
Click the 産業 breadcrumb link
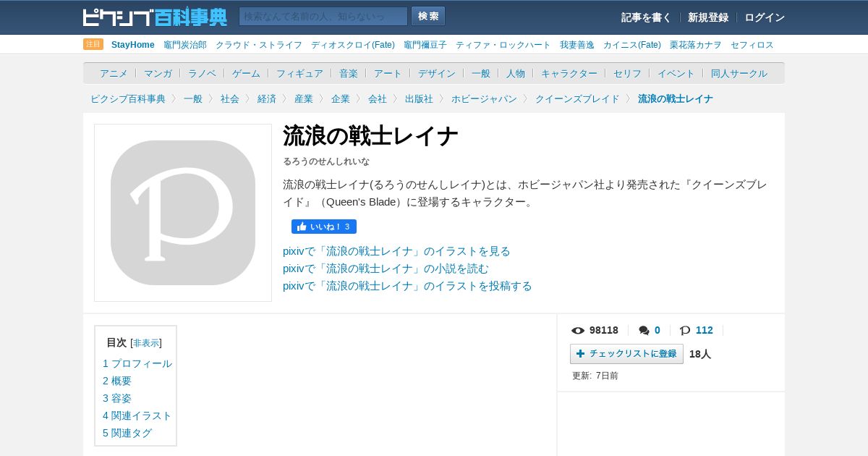pyautogui.click(x=304, y=98)
